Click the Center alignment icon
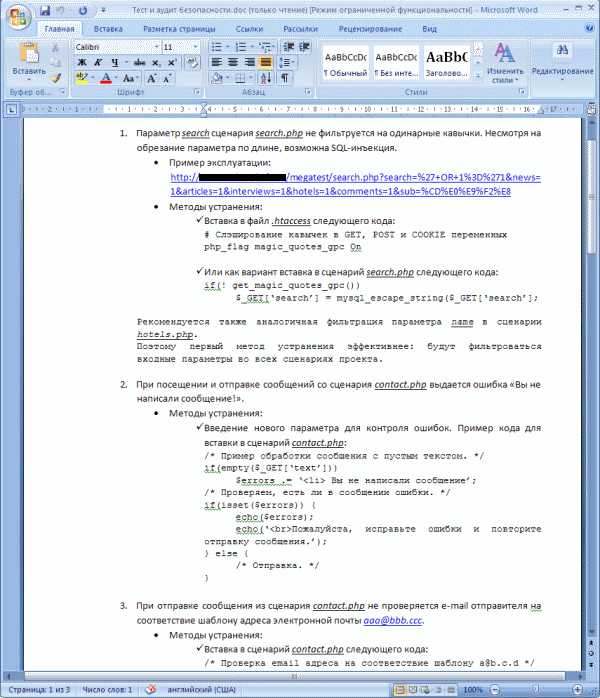This screenshot has width=600, height=698. pos(233,62)
